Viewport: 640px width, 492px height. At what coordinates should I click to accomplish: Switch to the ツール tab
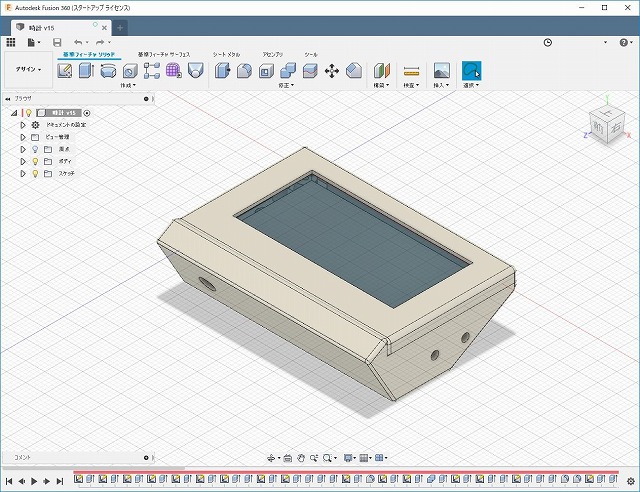click(311, 54)
